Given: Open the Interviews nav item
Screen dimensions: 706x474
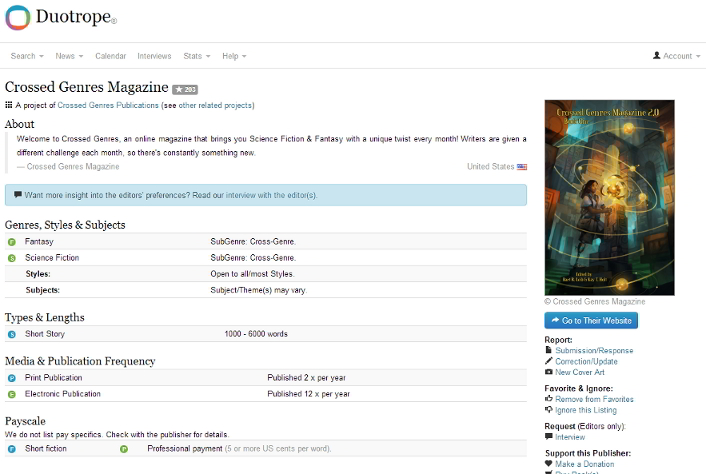Looking at the screenshot, I should pos(154,56).
